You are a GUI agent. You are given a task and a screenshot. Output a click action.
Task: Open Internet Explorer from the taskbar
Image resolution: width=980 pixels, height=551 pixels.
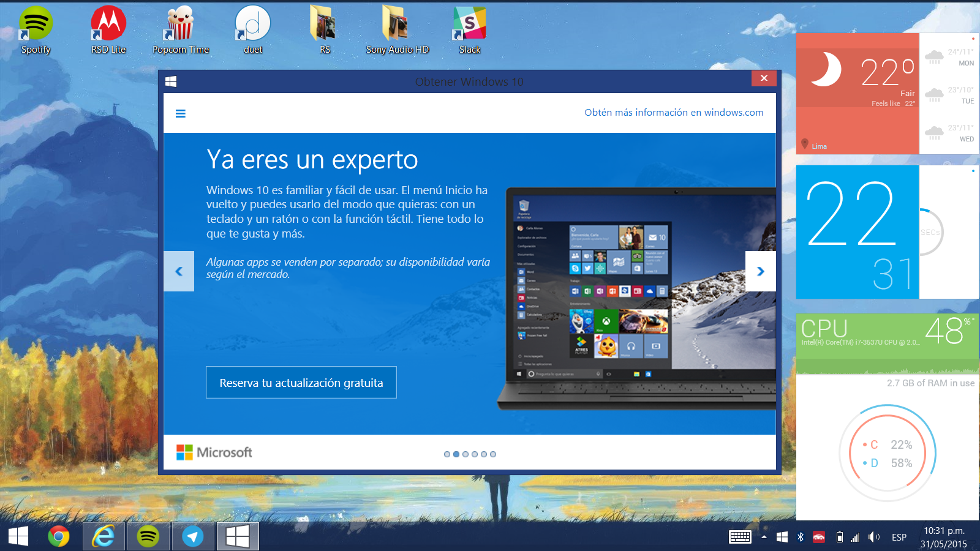click(104, 537)
